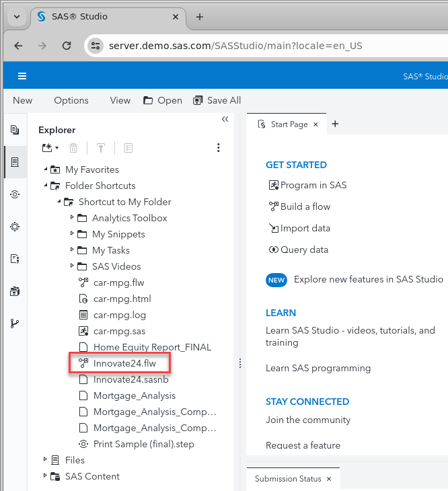The image size is (448, 491).
Task: Collapse the Explorer pane with double chevron
Action: pos(225,119)
